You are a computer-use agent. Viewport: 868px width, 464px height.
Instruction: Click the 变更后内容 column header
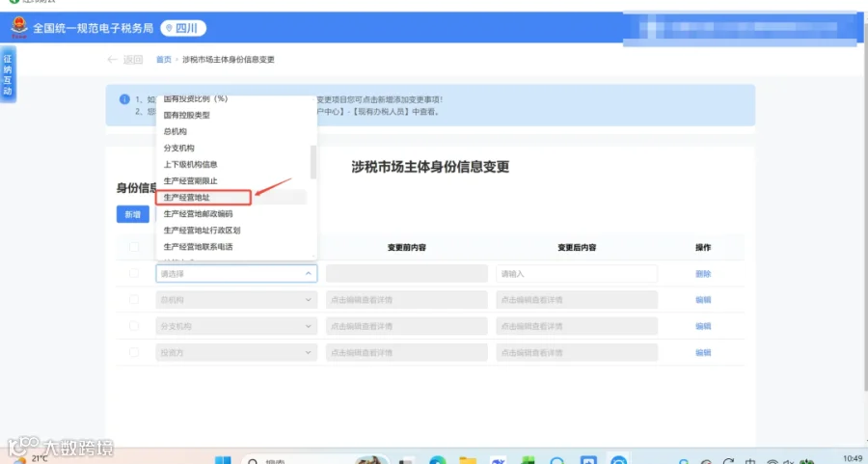(577, 248)
